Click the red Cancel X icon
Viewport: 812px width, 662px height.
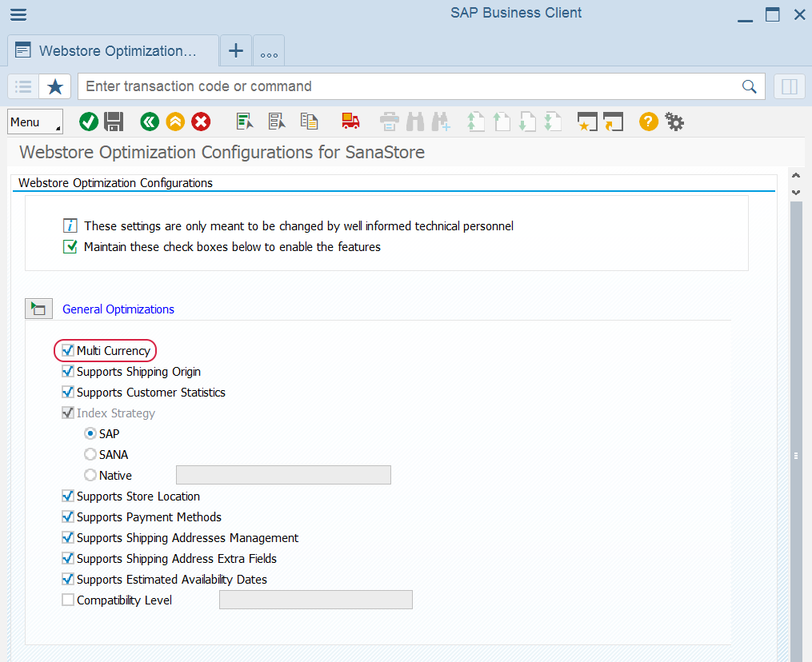(x=201, y=122)
